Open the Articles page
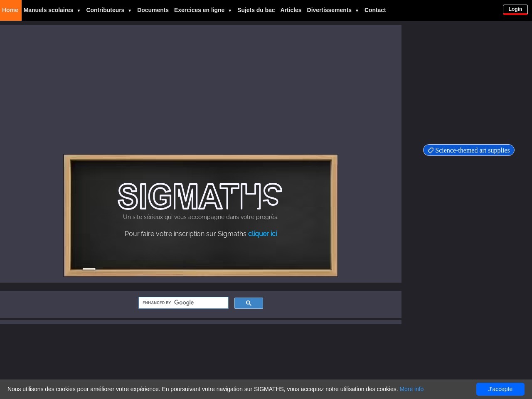This screenshot has height=399, width=532. (x=291, y=10)
